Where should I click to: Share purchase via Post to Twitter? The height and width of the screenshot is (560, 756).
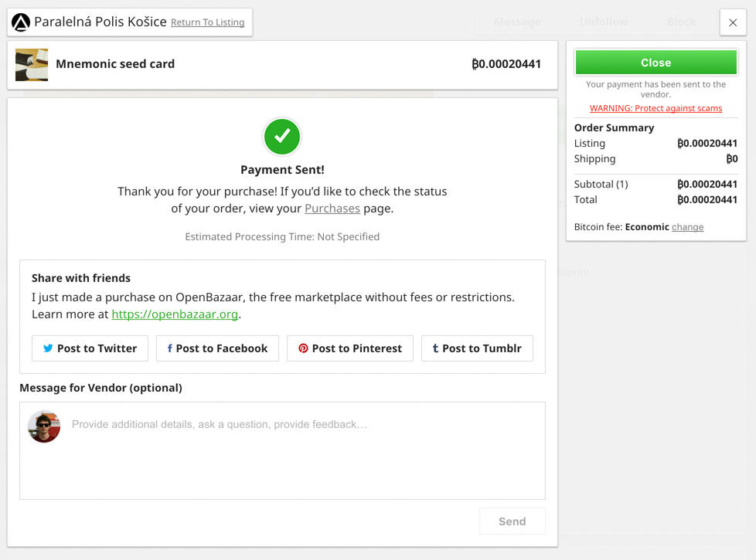coord(90,348)
